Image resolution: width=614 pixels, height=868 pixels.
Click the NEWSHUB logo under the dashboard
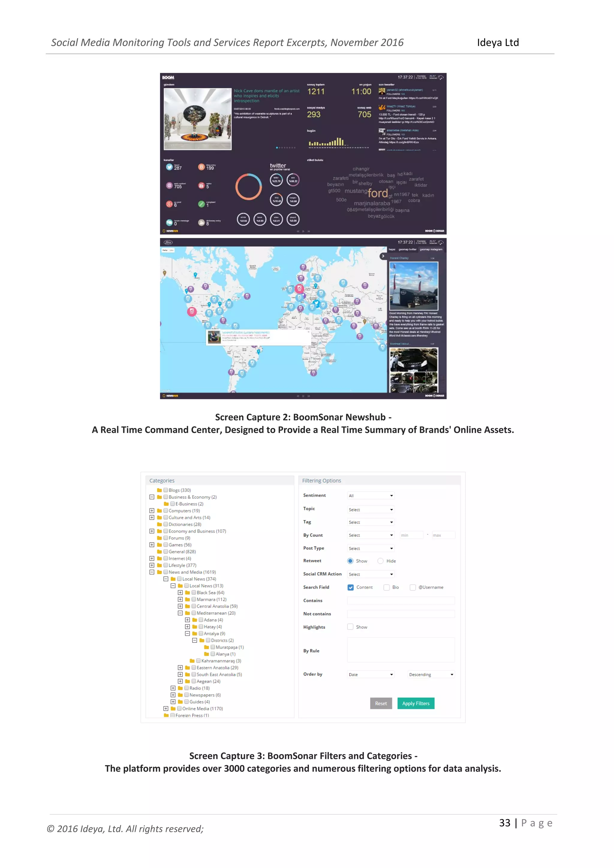pyautogui.click(x=170, y=230)
